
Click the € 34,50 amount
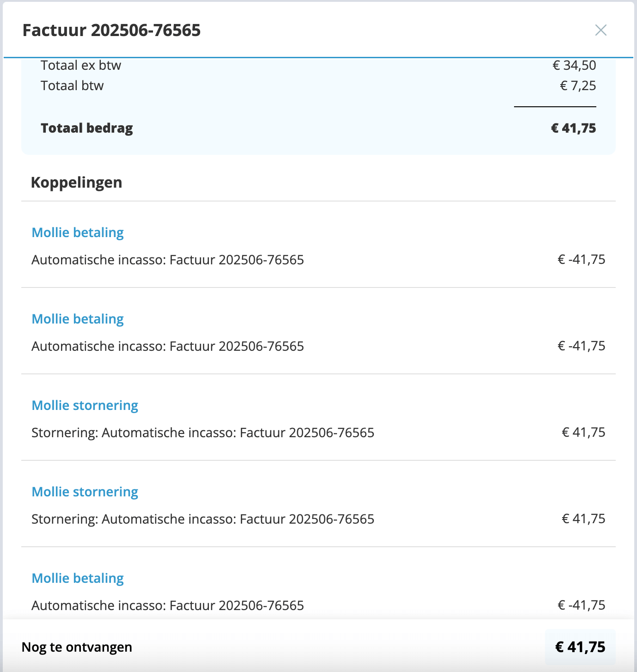[575, 65]
